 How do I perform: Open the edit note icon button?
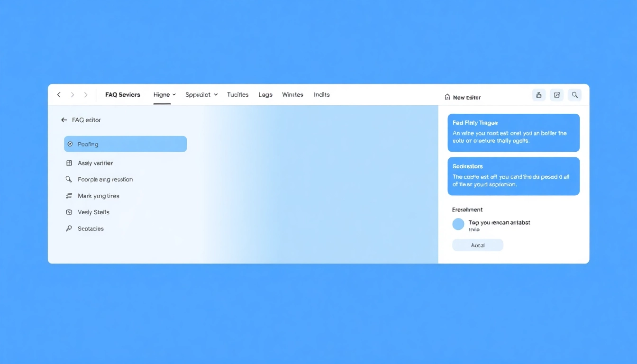(x=557, y=95)
